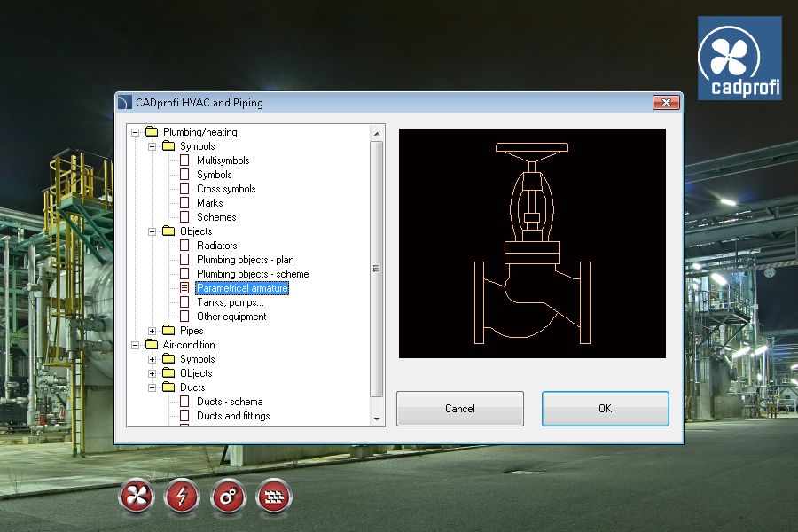Click the Air-condition folder icon
Image resolution: width=798 pixels, height=532 pixels.
point(151,345)
